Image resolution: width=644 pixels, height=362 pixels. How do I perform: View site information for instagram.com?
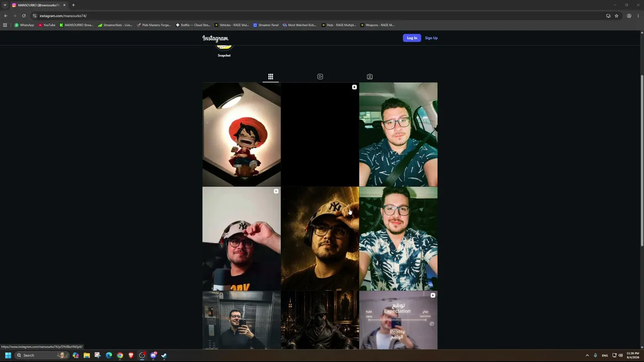35,16
